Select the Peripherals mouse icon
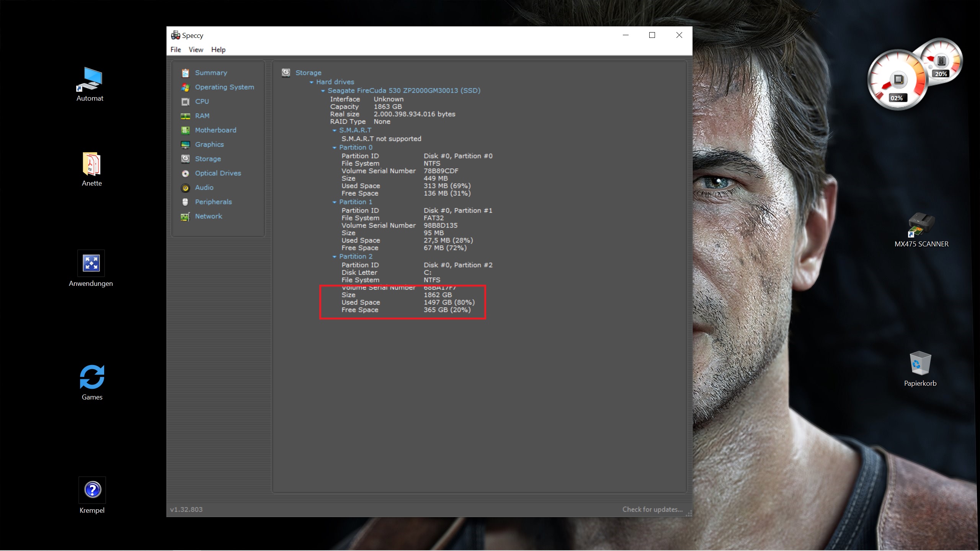The width and height of the screenshot is (980, 551). click(185, 202)
